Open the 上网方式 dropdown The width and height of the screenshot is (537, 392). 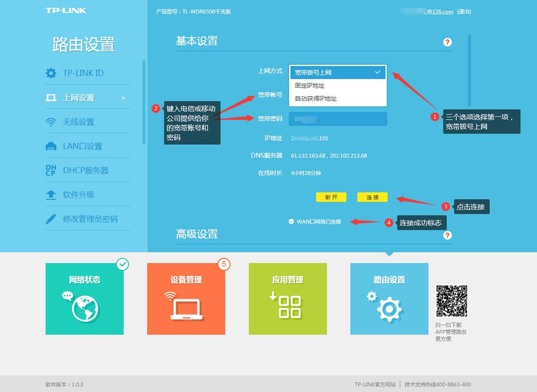(x=338, y=72)
